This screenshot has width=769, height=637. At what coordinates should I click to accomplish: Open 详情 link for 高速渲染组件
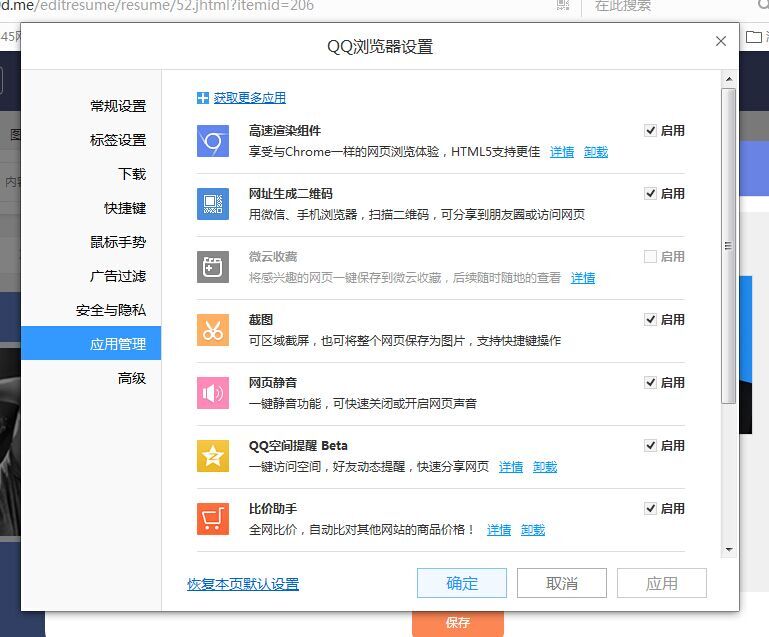tap(562, 152)
